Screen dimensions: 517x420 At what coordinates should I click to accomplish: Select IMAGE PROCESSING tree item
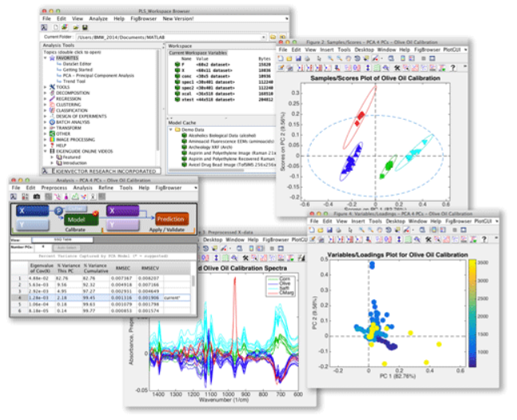[75, 140]
